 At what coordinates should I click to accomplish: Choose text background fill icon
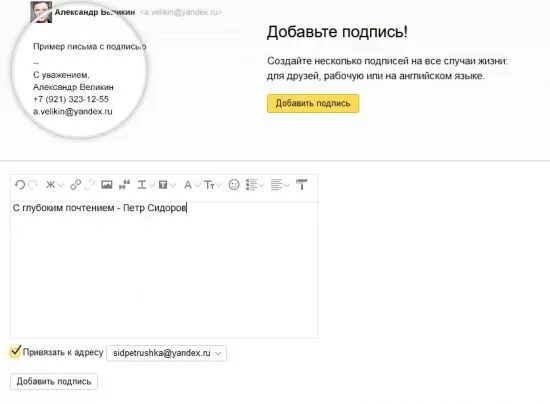point(163,184)
